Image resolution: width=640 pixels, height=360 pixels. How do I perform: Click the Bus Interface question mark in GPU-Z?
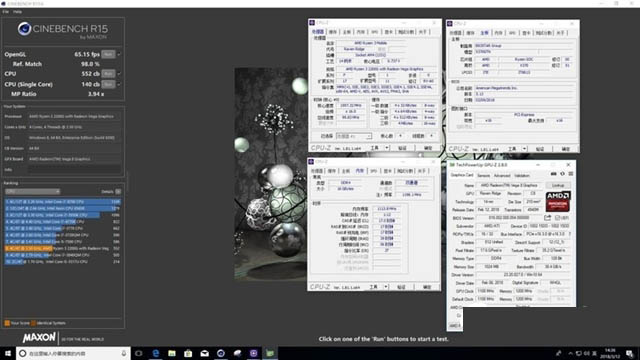tap(570, 234)
